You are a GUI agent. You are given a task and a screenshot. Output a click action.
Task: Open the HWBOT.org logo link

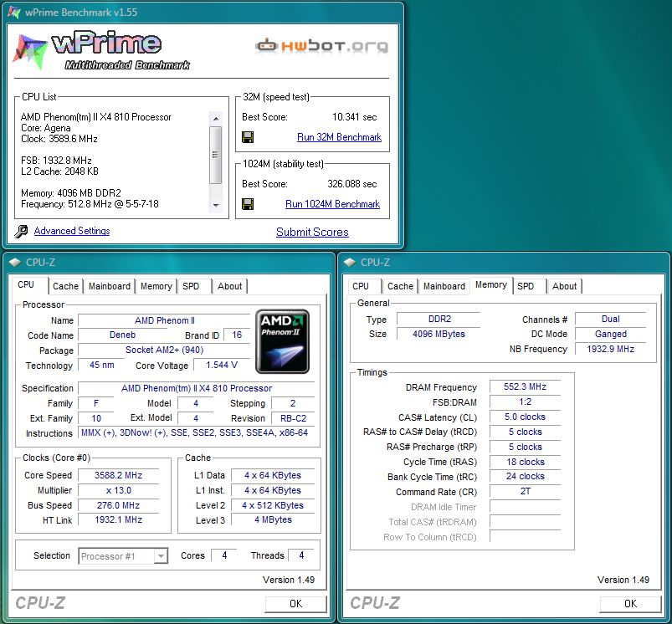point(322,45)
